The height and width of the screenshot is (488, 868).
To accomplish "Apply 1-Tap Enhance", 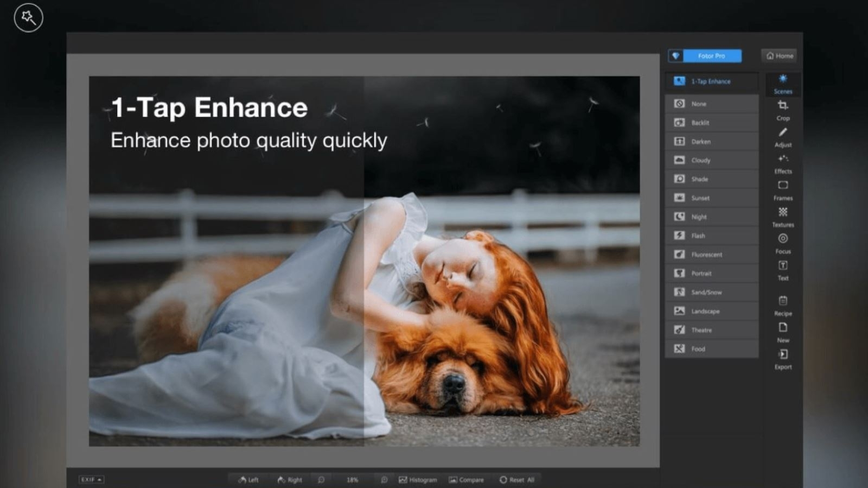I will click(x=711, y=81).
